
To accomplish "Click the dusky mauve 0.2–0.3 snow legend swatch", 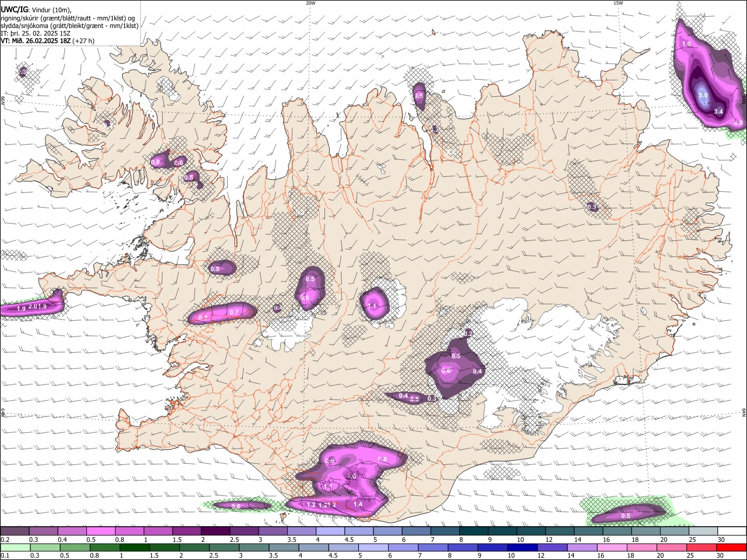I will pos(15,531).
